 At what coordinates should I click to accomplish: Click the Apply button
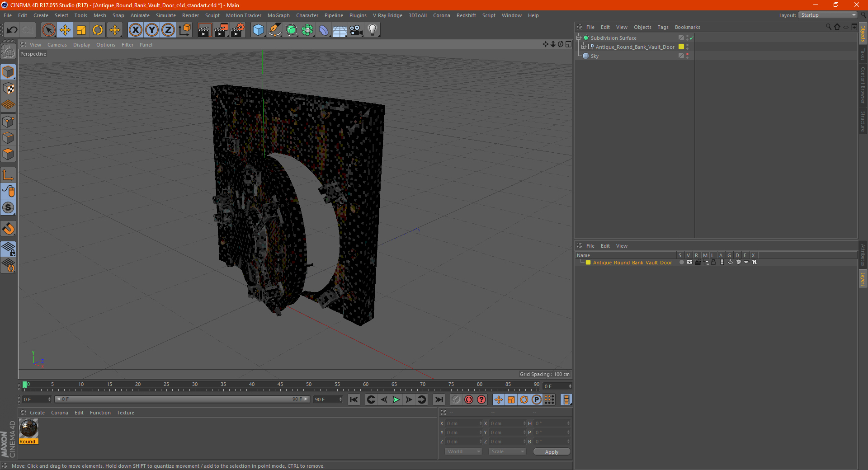pos(551,451)
